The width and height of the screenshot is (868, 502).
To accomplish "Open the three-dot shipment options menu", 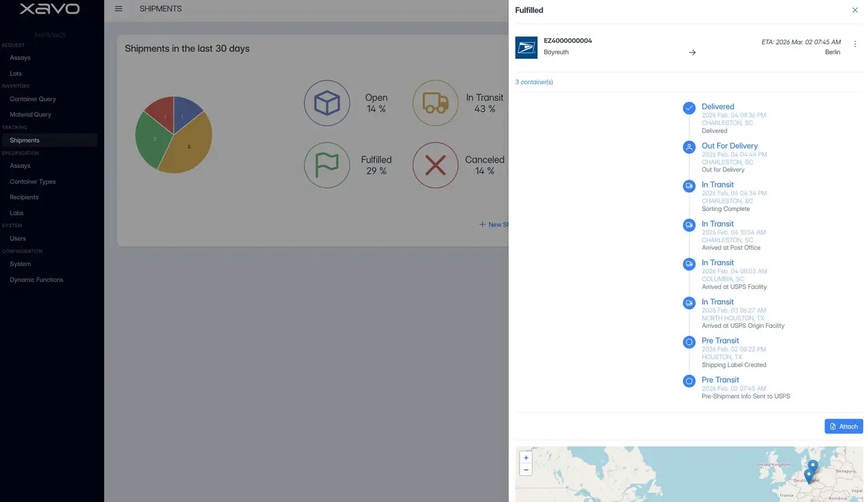I will (855, 44).
